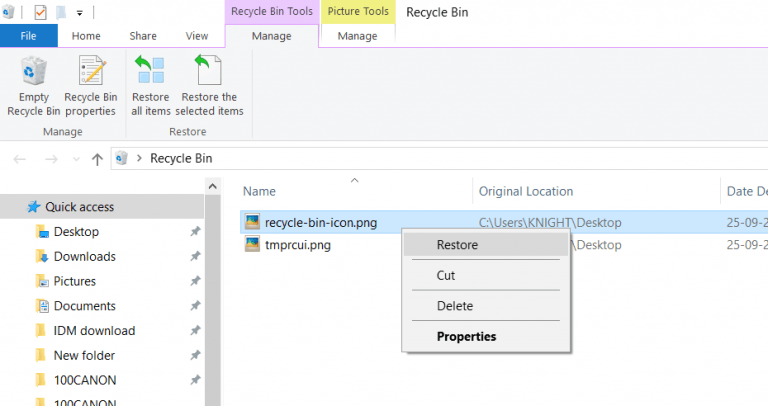Choose Properties from the context menu
Screen dimensions: 768x406
(486, 336)
